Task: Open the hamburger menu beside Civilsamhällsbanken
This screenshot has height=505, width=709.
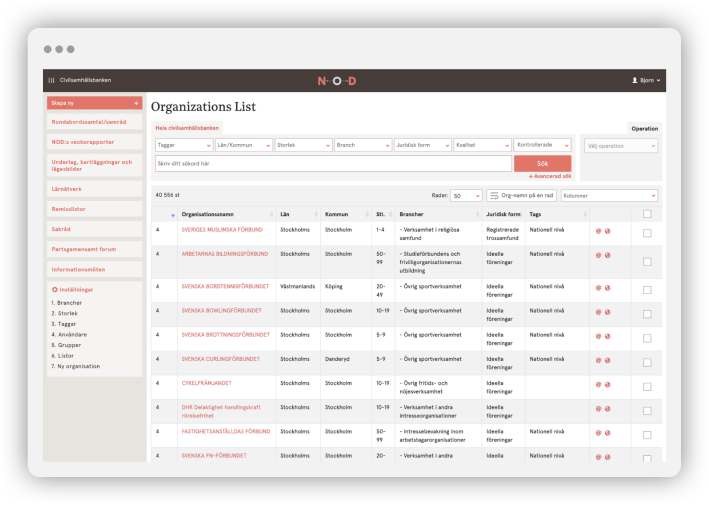Action: click(x=52, y=80)
